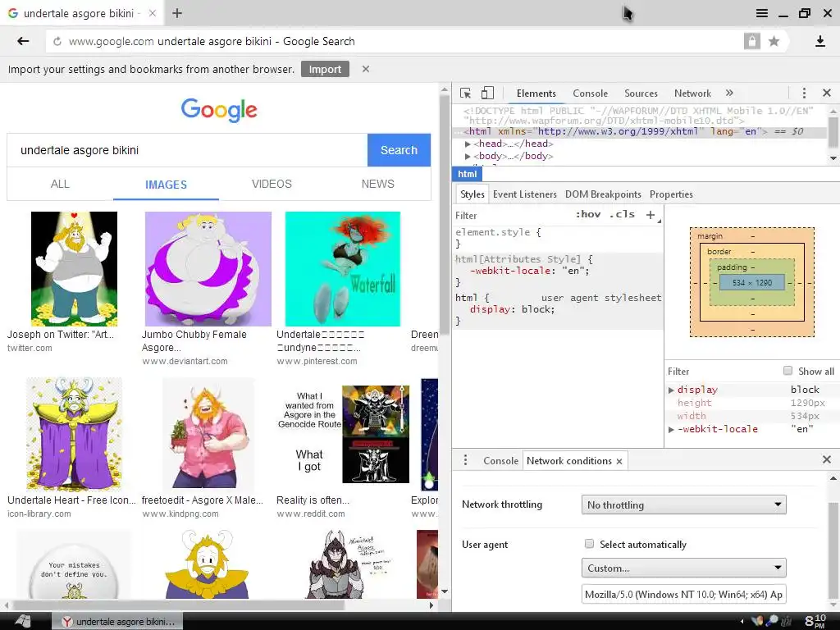
Task: Bookmark page with the star icon
Action: [774, 41]
